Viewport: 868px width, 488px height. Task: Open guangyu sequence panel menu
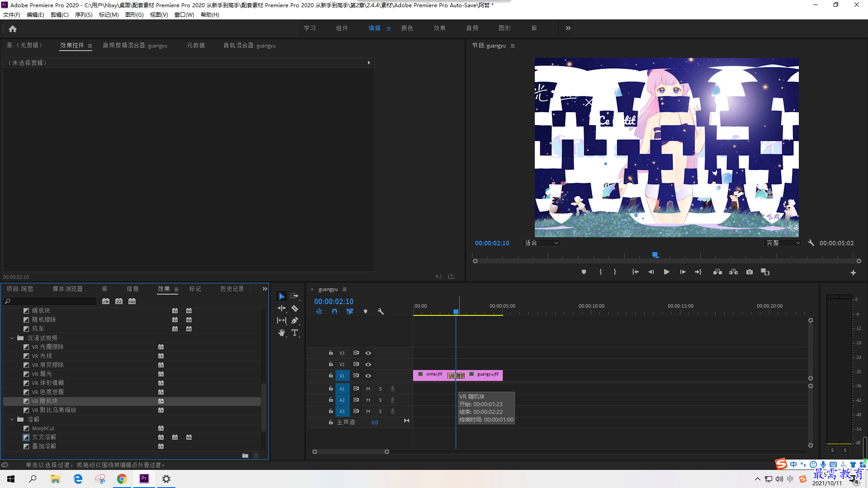coord(344,289)
